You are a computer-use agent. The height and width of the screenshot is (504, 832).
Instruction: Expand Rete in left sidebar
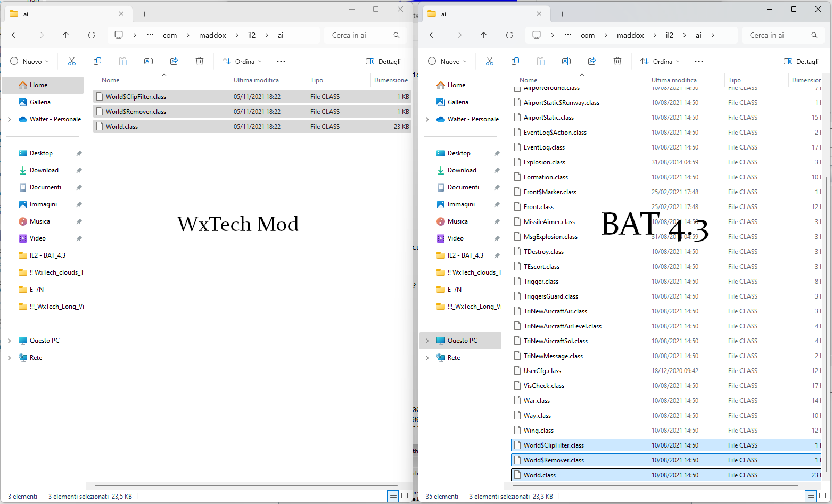[9, 358]
